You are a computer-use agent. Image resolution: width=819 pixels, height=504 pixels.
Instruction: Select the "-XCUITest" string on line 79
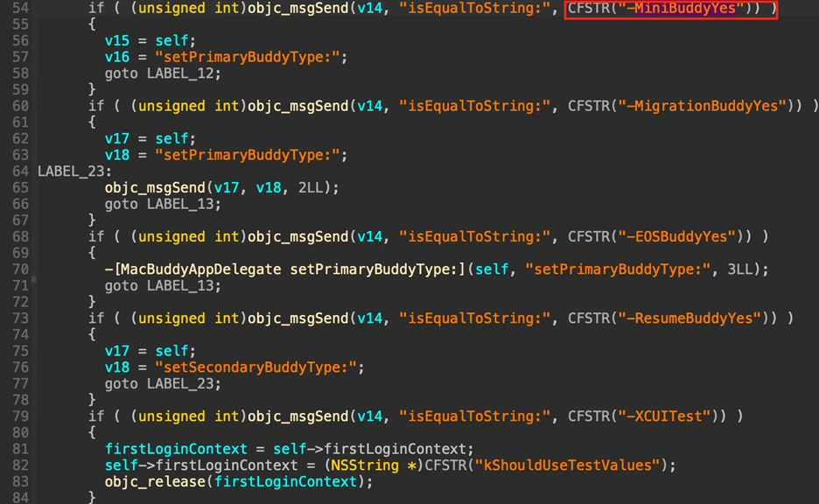661,416
